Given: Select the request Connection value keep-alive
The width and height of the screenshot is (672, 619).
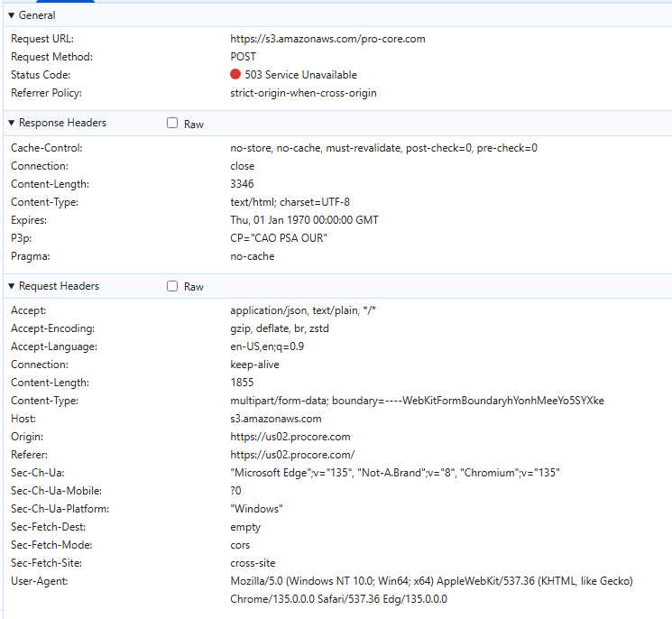Looking at the screenshot, I should [x=254, y=365].
